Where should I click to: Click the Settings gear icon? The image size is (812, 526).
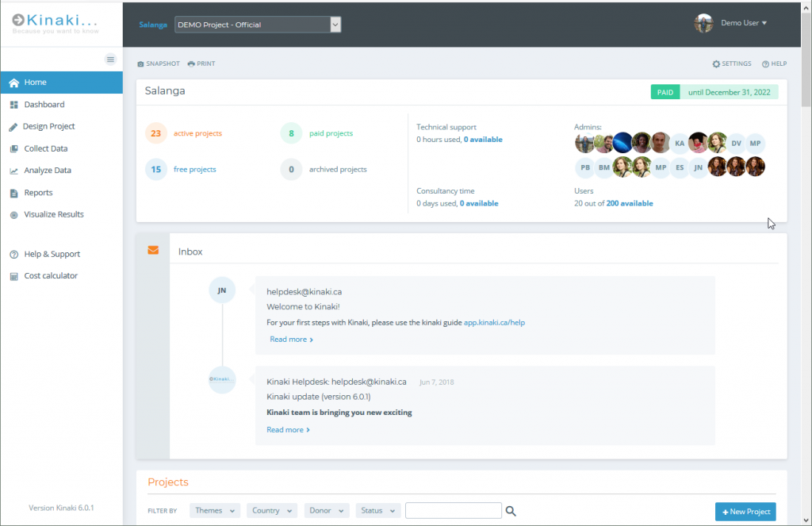coord(716,63)
